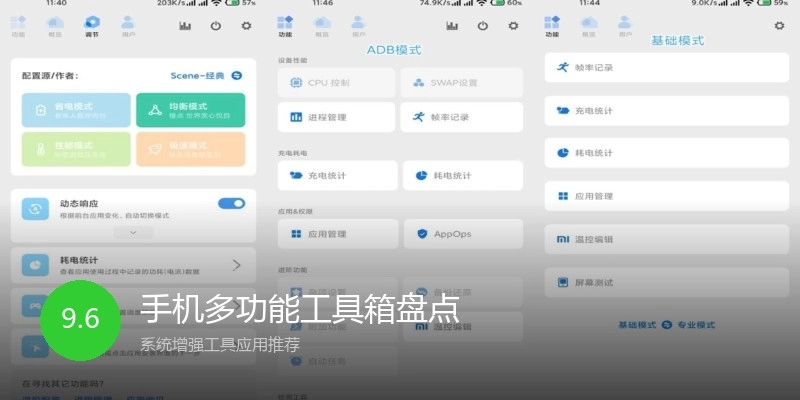The height and width of the screenshot is (400, 800).
Task: Open 进程管理 tile
Action: click(x=336, y=117)
